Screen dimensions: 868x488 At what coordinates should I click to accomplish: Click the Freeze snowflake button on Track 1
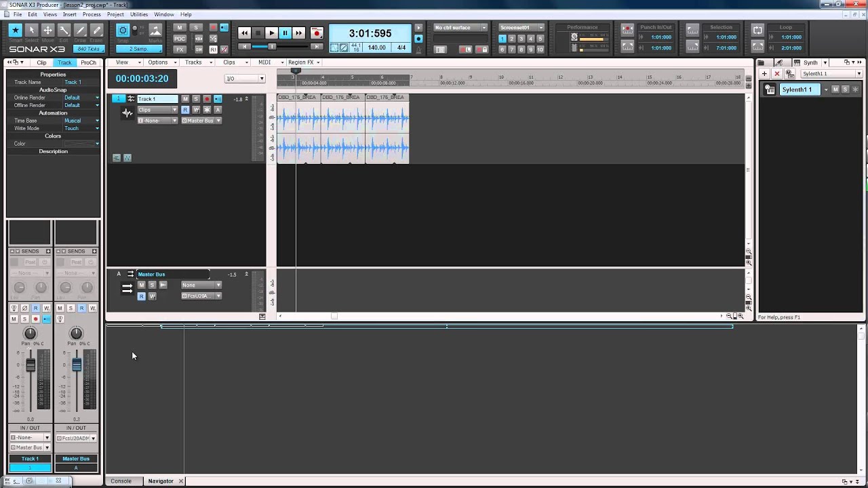point(207,110)
